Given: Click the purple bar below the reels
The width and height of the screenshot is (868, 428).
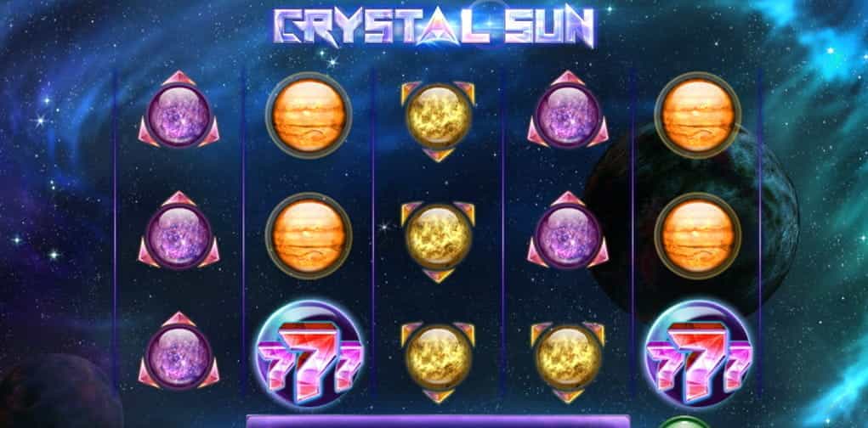Looking at the screenshot, I should pos(438,421).
